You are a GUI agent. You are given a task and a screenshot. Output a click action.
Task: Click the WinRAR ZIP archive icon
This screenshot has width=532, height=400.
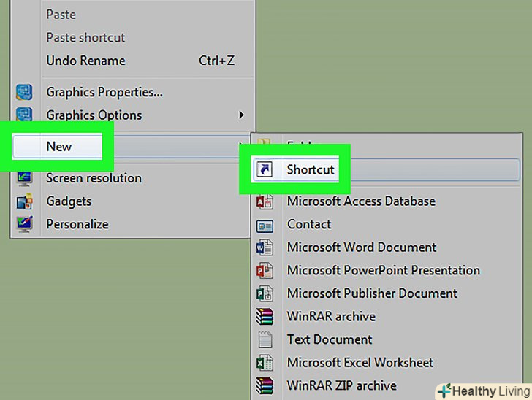[x=265, y=385]
